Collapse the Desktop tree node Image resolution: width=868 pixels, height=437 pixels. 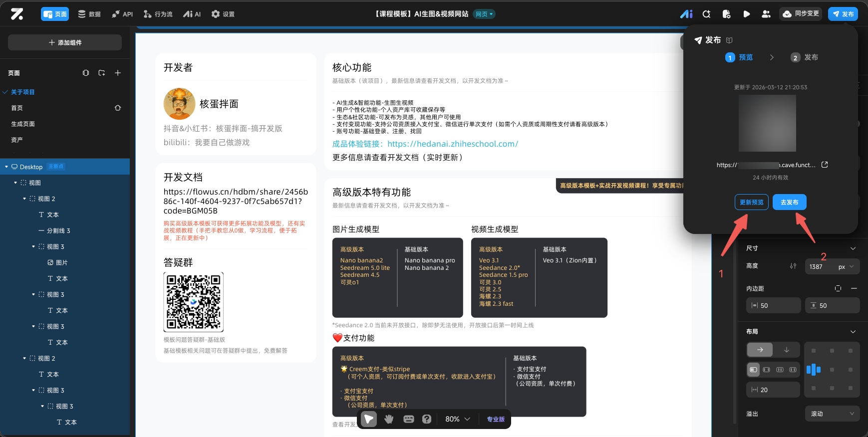(6, 167)
